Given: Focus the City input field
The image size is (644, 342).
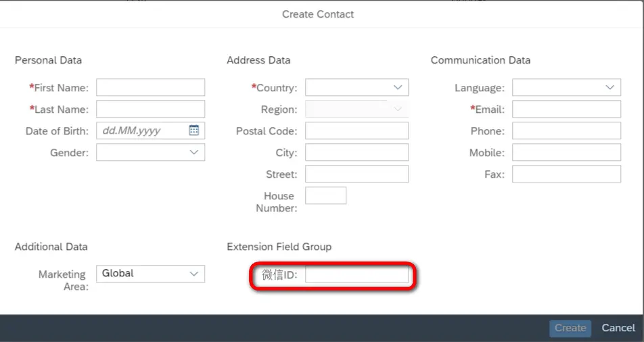Looking at the screenshot, I should pos(357,152).
